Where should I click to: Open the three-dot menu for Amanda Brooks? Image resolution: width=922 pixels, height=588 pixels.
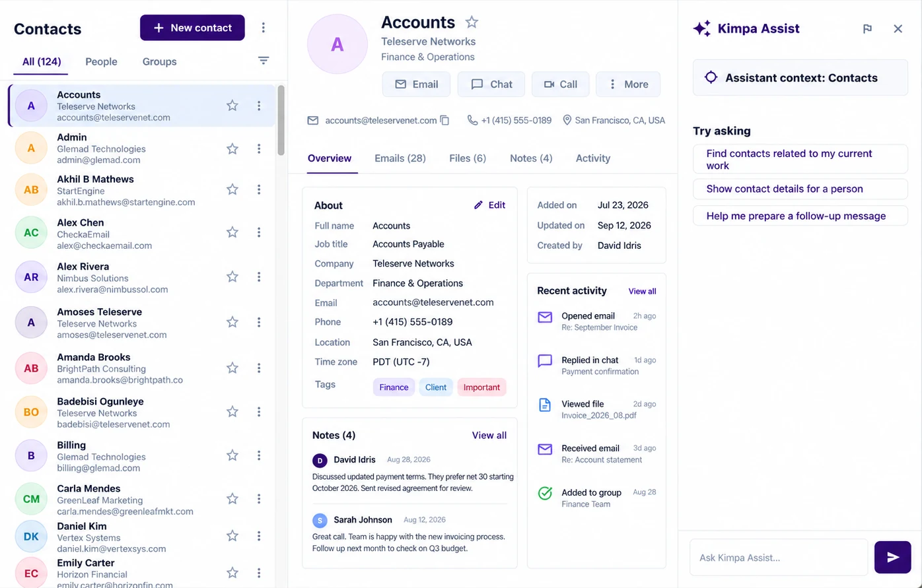click(259, 368)
